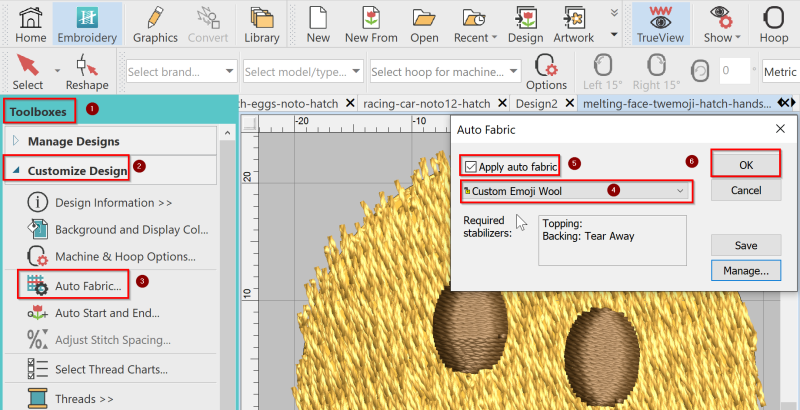The height and width of the screenshot is (410, 800).
Task: Switch to racing-car-noto12-hatch tab
Action: [427, 104]
